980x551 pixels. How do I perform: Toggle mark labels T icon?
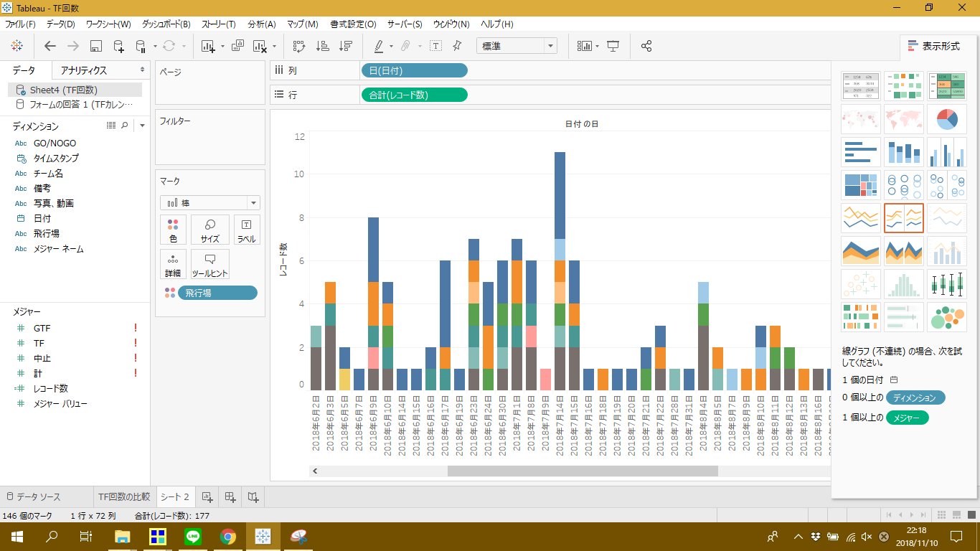435,46
